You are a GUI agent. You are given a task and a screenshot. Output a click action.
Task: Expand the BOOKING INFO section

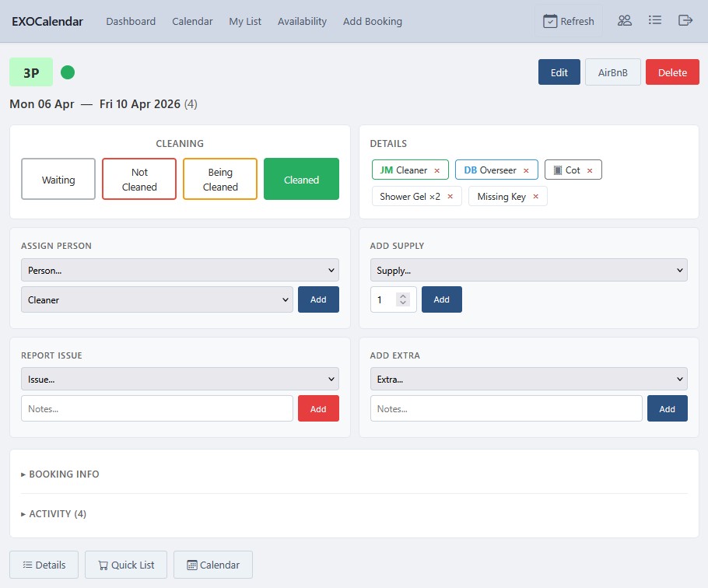(65, 474)
